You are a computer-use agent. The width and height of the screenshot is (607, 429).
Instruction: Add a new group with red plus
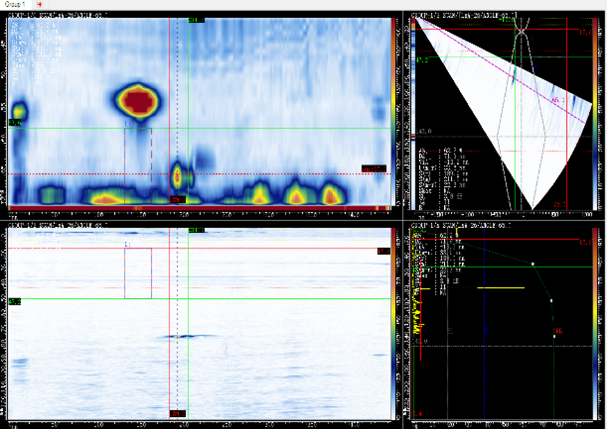pyautogui.click(x=39, y=5)
